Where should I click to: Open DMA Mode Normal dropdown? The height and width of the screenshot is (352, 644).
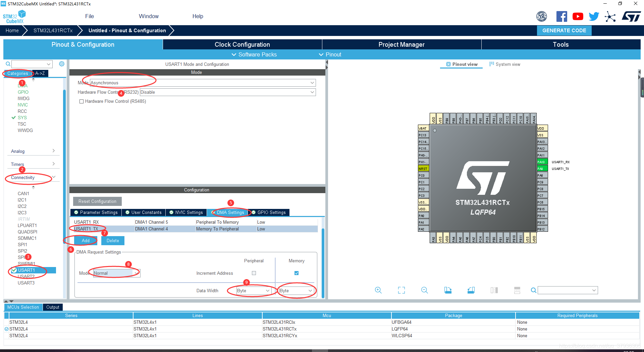(x=116, y=273)
